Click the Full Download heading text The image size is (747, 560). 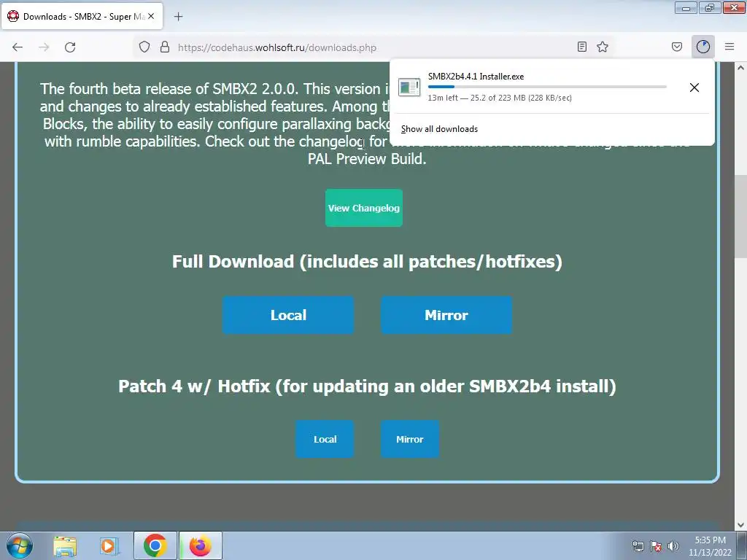[367, 262]
